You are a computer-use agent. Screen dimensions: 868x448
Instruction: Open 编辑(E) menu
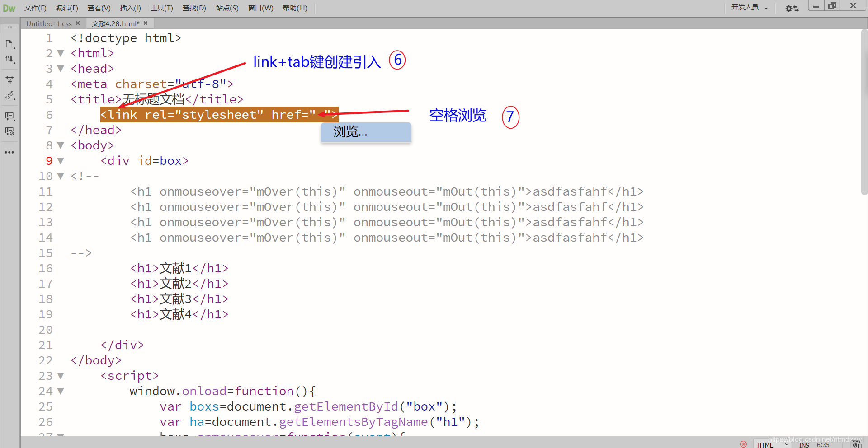pyautogui.click(x=67, y=8)
